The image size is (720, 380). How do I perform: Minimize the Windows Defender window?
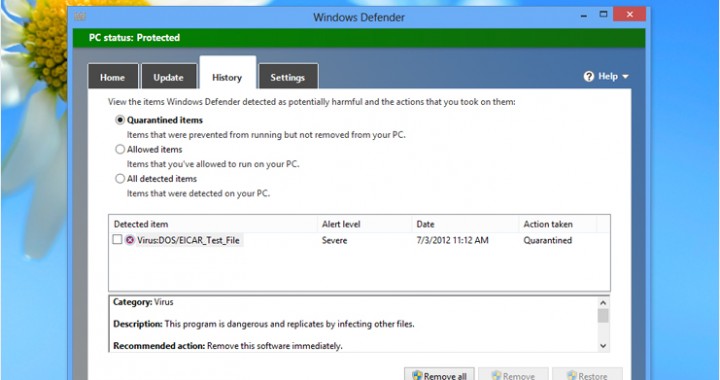coord(584,15)
